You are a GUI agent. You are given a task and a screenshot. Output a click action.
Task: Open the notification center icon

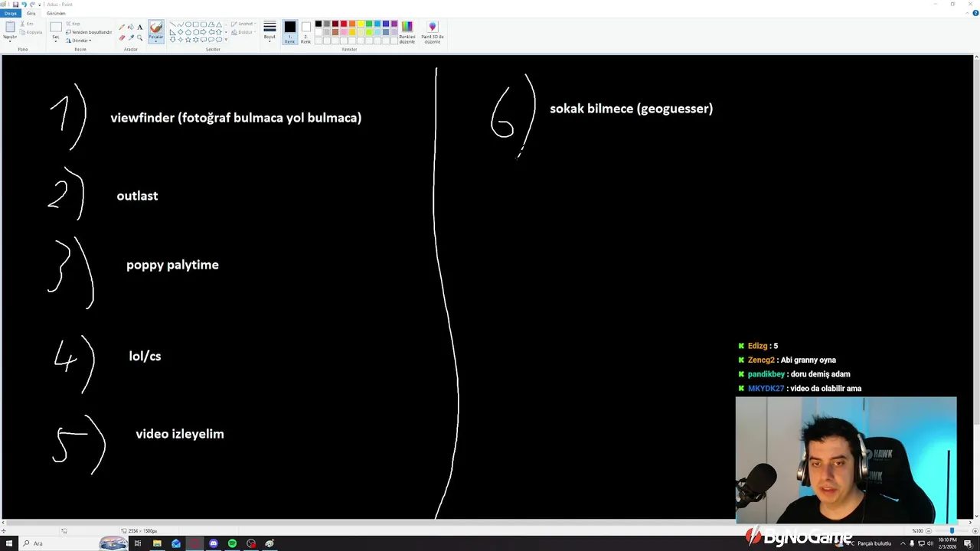(969, 543)
